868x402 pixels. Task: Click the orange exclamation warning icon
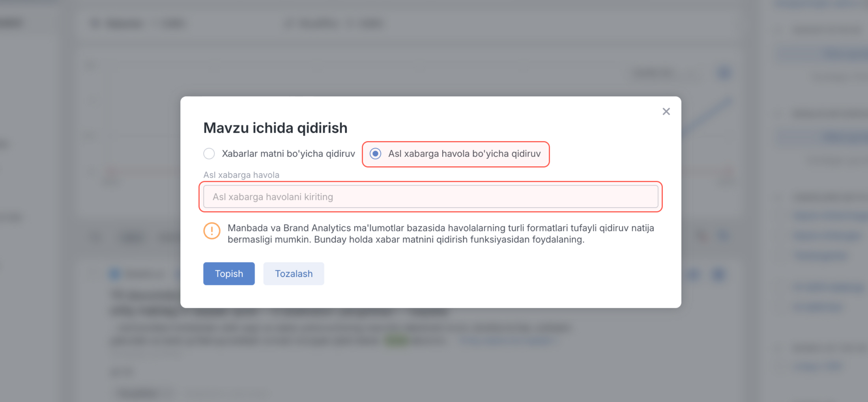[x=212, y=231]
